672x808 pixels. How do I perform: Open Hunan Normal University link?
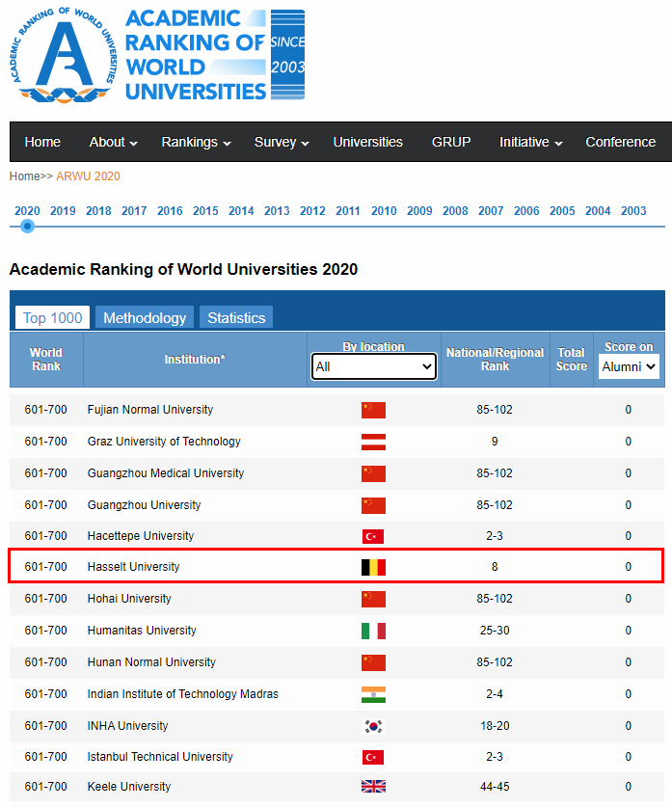[x=151, y=662]
